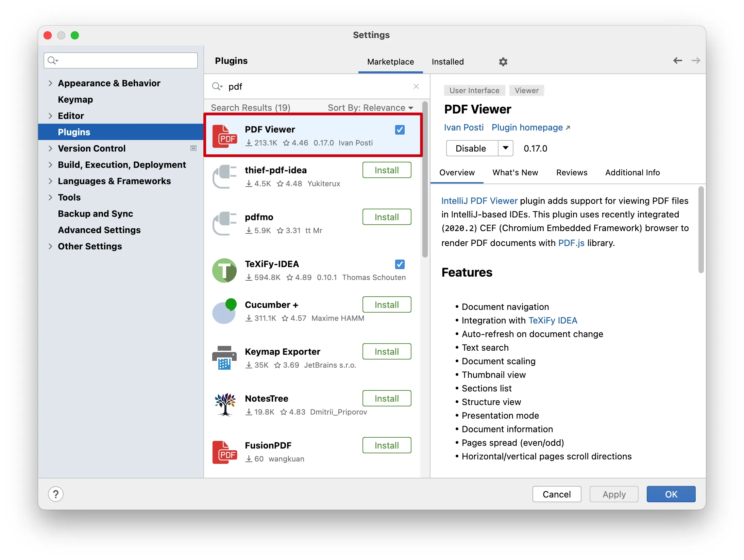The image size is (744, 560).
Task: Go back using the left arrow
Action: (x=677, y=60)
